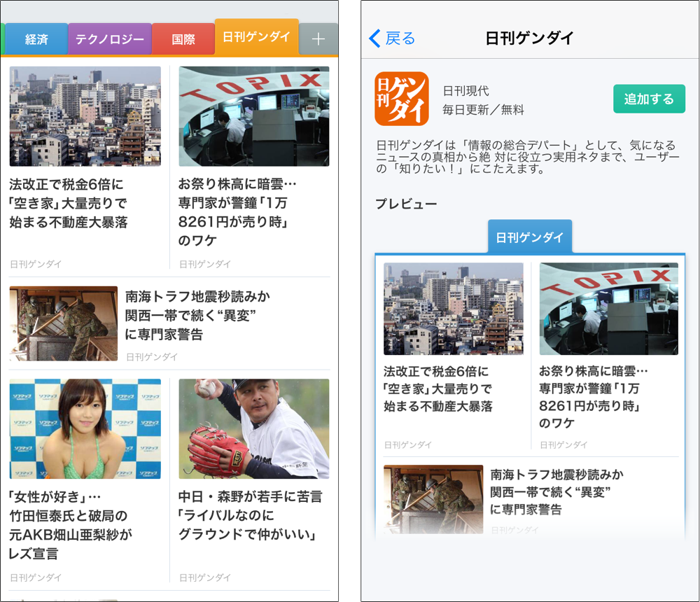The width and height of the screenshot is (700, 602).
Task: Tap the preview cityscape thumbnail in right screen
Action: point(454,309)
